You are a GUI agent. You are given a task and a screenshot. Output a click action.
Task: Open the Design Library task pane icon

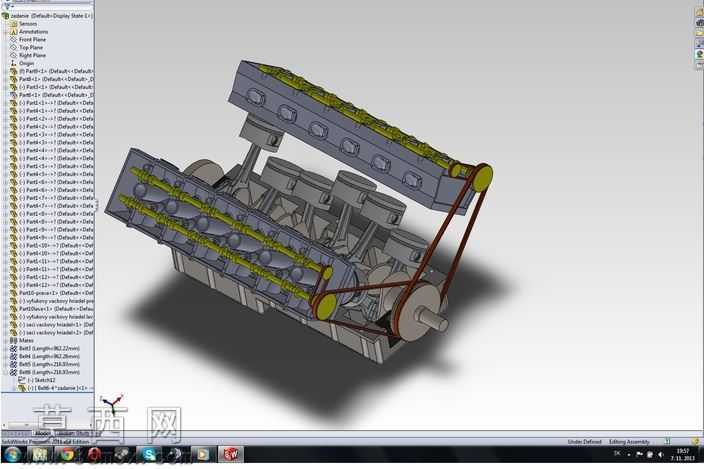click(x=700, y=23)
